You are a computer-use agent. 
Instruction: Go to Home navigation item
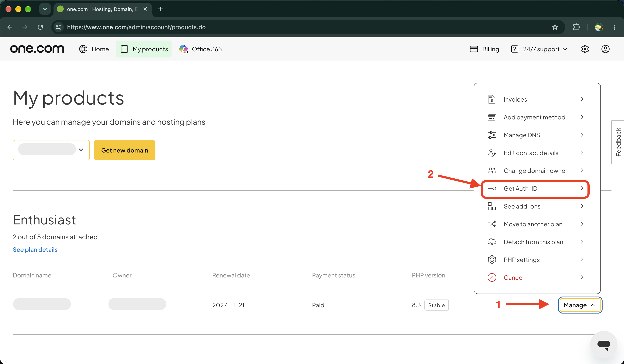pyautogui.click(x=94, y=49)
